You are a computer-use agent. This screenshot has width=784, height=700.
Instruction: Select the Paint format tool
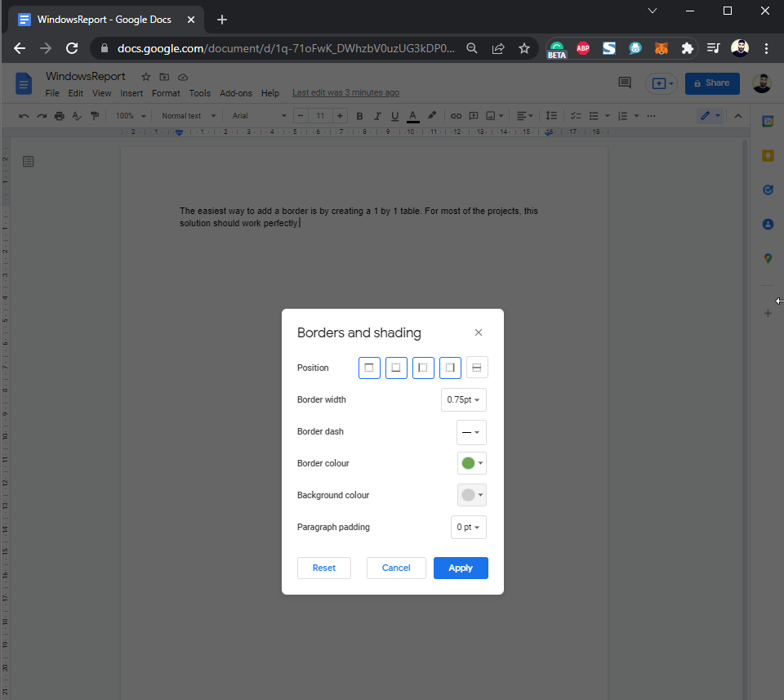tap(95, 116)
